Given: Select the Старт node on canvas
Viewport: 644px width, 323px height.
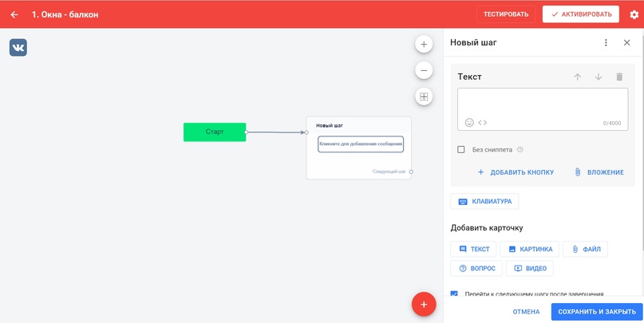Looking at the screenshot, I should pos(215,132).
